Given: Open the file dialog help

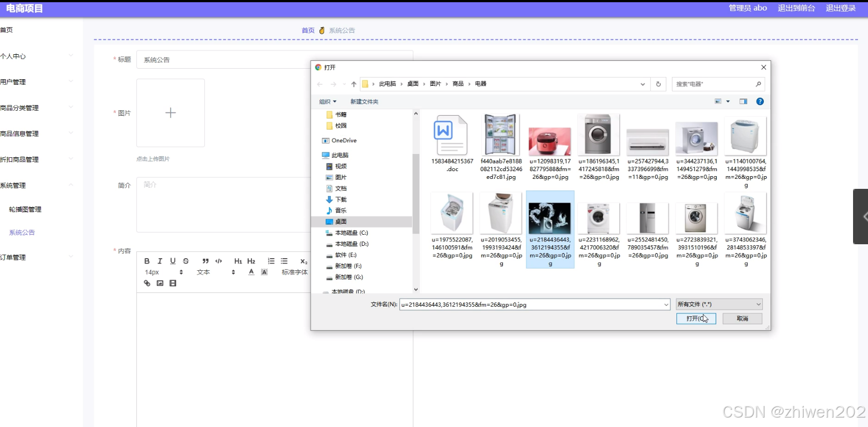Looking at the screenshot, I should point(760,101).
